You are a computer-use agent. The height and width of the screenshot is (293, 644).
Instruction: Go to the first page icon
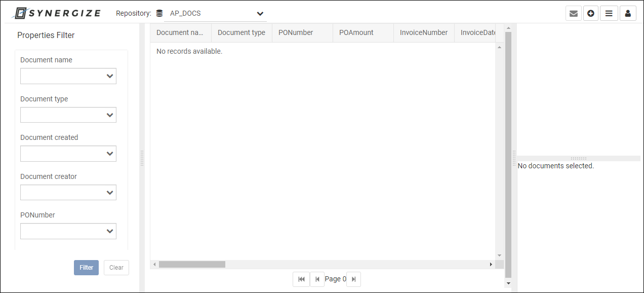click(x=301, y=279)
